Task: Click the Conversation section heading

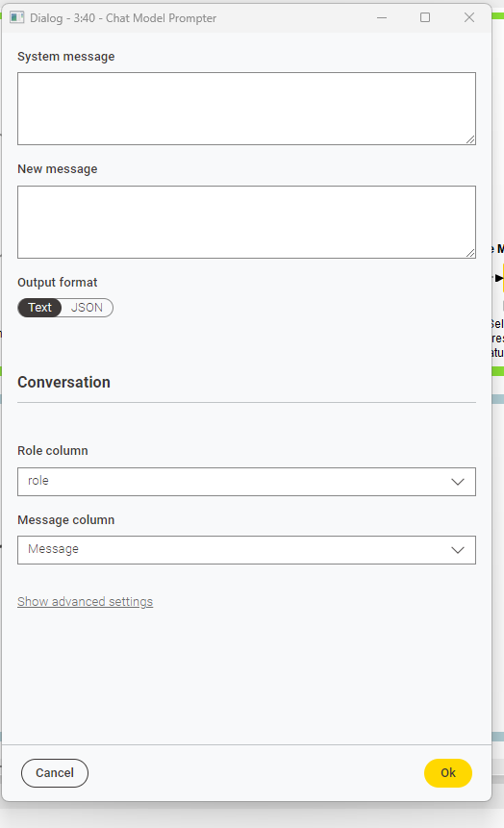Action: 63,383
